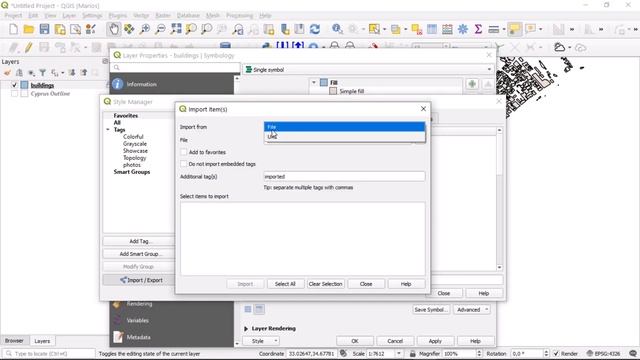Click the Open Project folder icon
The image size is (640, 360).
click(x=29, y=29)
